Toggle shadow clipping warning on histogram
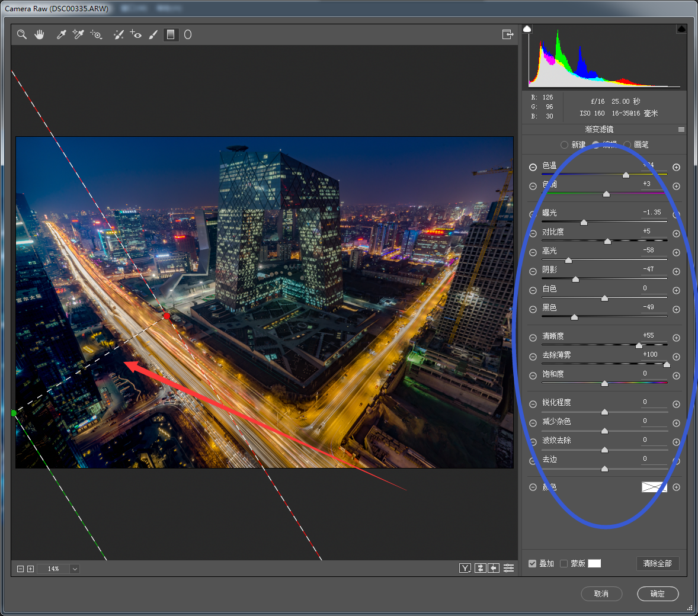Viewport: 698px width, 616px height. click(527, 29)
